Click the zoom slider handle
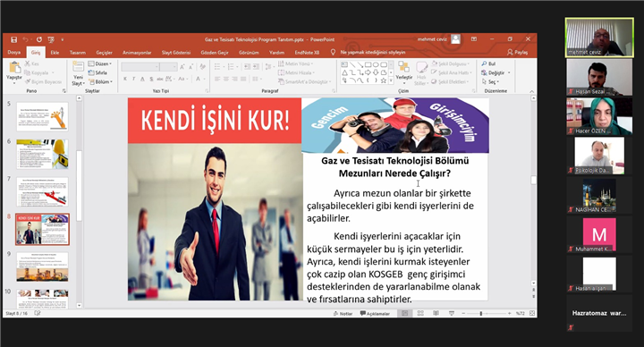 pos(481,313)
